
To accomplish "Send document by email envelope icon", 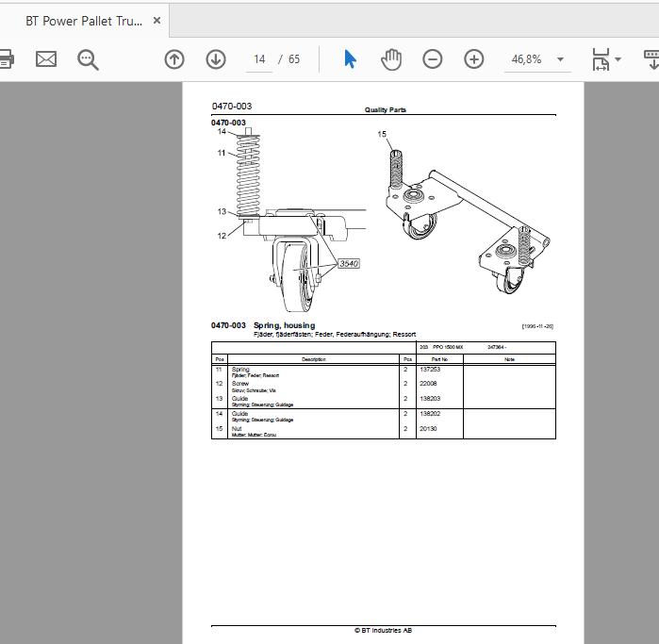I will (46, 59).
